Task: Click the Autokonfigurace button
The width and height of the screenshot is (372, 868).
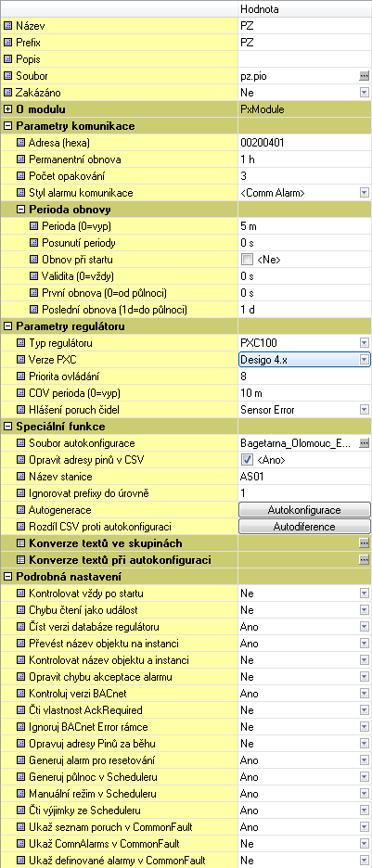Action: point(304,510)
